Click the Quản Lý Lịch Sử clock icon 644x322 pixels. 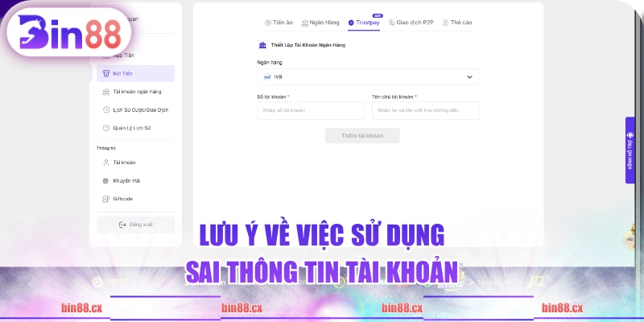[106, 128]
